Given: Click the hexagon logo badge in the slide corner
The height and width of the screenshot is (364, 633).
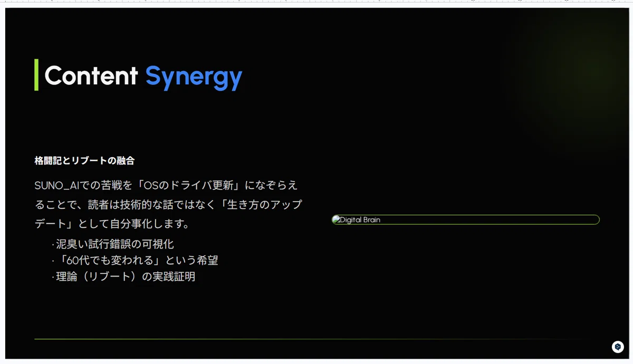Looking at the screenshot, I should pos(618,347).
